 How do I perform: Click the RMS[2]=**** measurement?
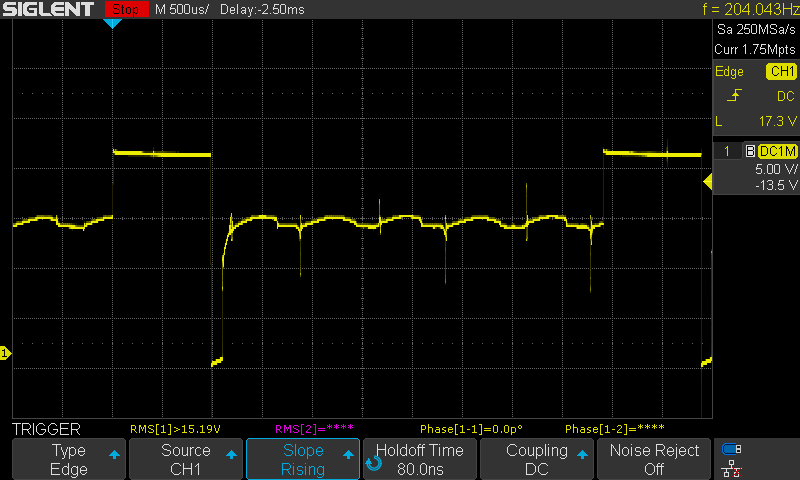pyautogui.click(x=314, y=429)
